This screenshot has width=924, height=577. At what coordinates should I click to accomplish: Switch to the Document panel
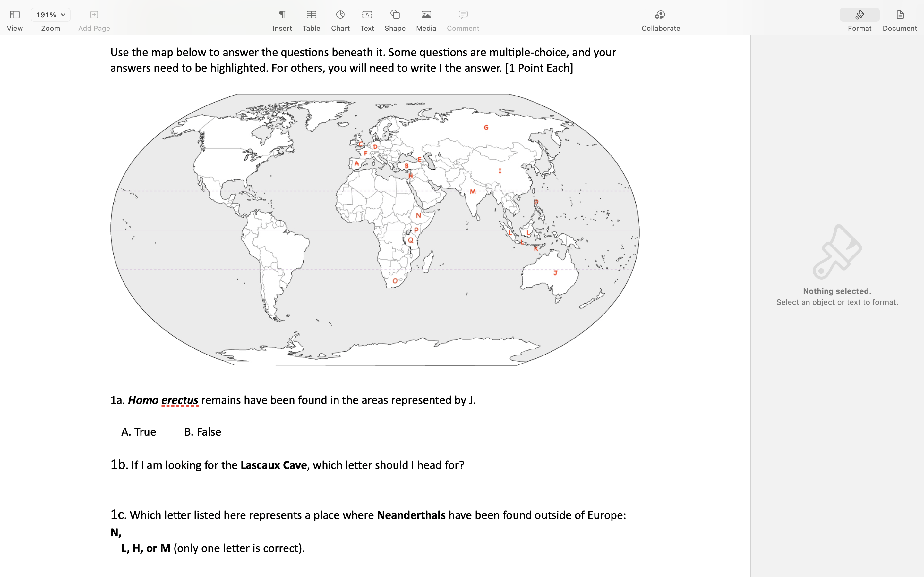point(900,14)
